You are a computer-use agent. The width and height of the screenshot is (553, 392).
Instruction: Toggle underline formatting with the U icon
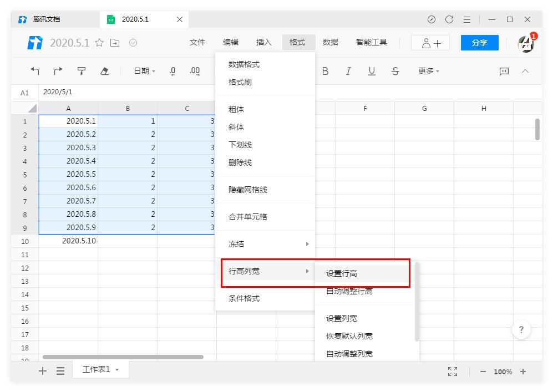pyautogui.click(x=373, y=71)
